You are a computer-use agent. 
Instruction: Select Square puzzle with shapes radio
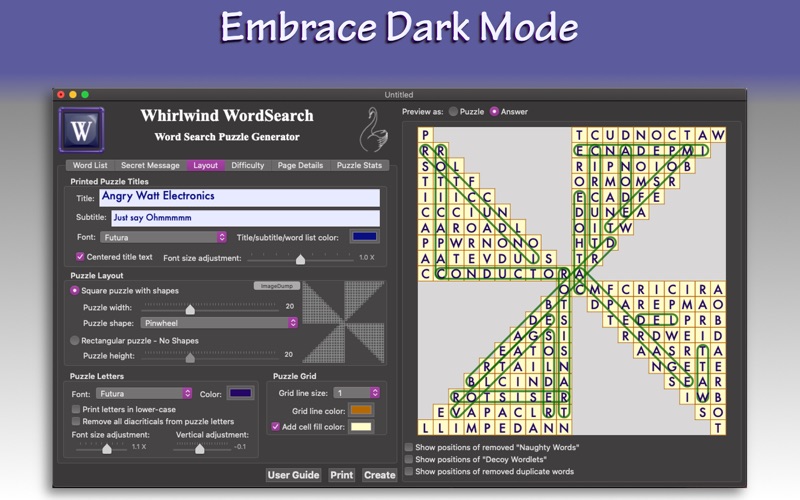[74, 290]
